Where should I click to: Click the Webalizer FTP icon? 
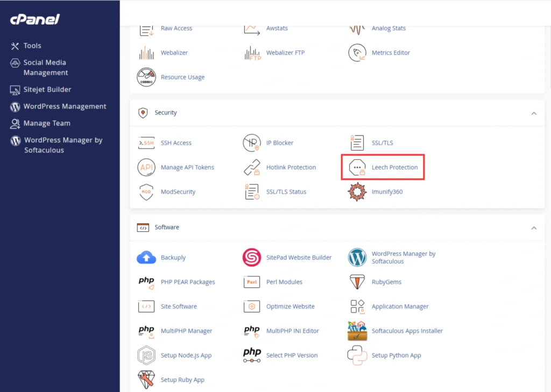252,53
